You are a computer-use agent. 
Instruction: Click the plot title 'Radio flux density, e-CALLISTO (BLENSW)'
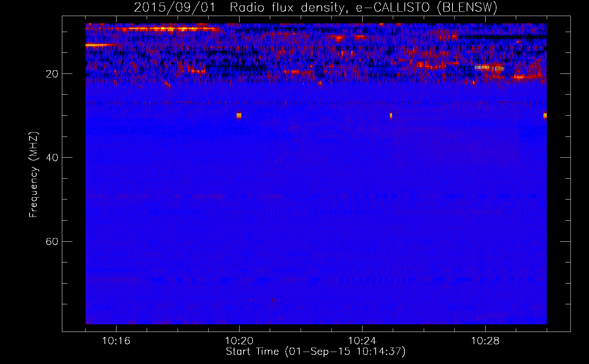tap(363, 7)
